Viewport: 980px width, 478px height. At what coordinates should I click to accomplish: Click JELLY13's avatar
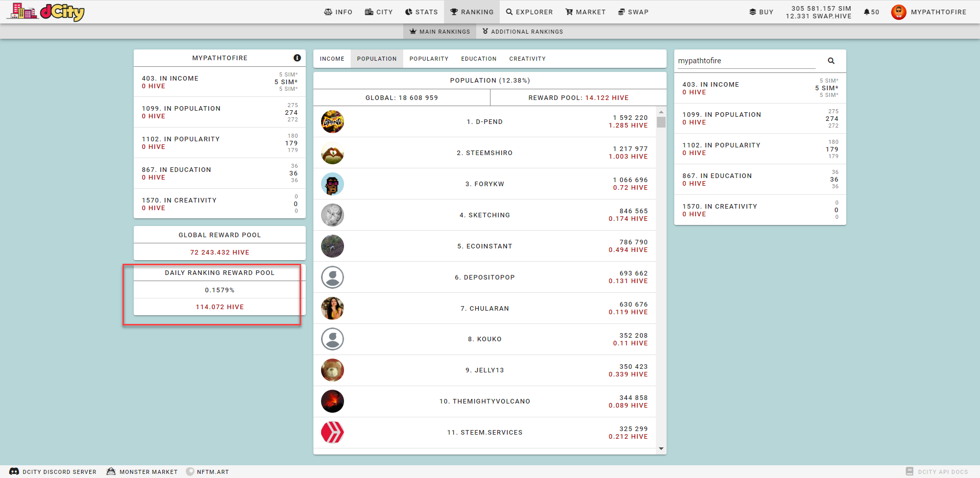(x=332, y=370)
